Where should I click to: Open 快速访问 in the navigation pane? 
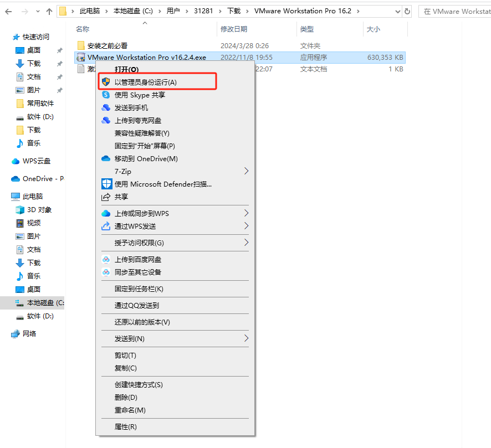[35, 37]
